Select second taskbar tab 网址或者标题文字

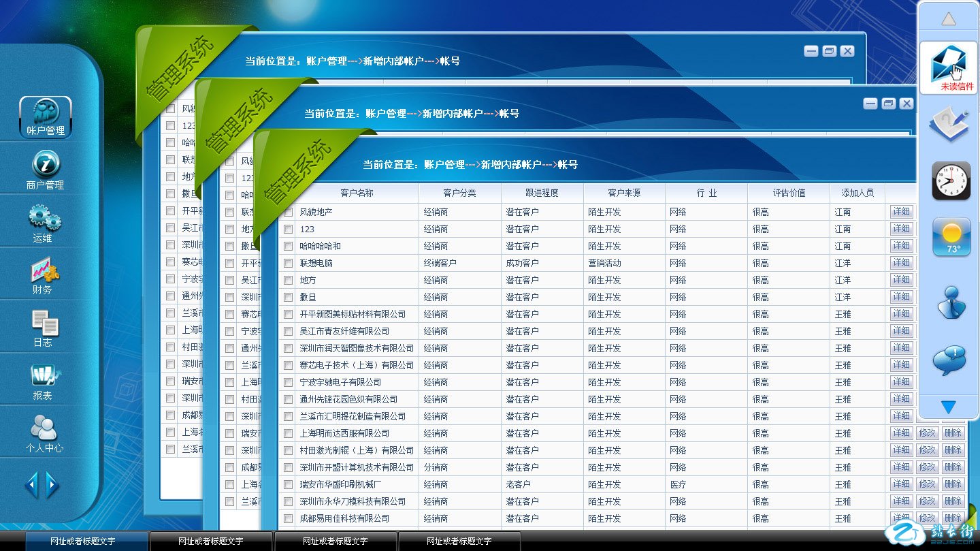point(211,541)
